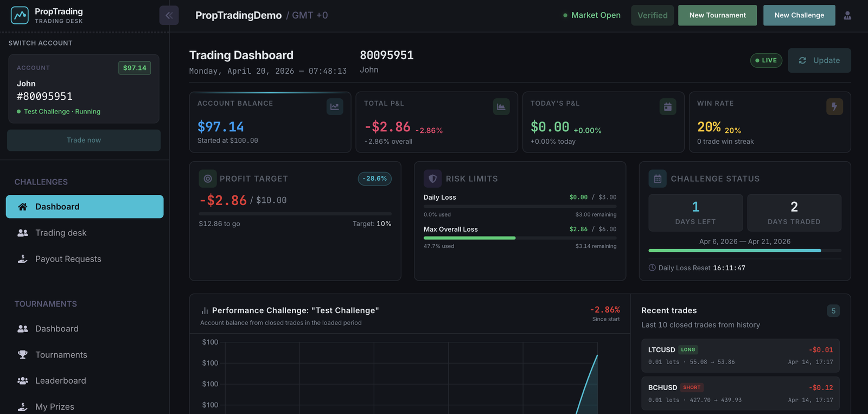Click the Max Overall Loss progress bar
This screenshot has height=414, width=868.
coord(520,238)
